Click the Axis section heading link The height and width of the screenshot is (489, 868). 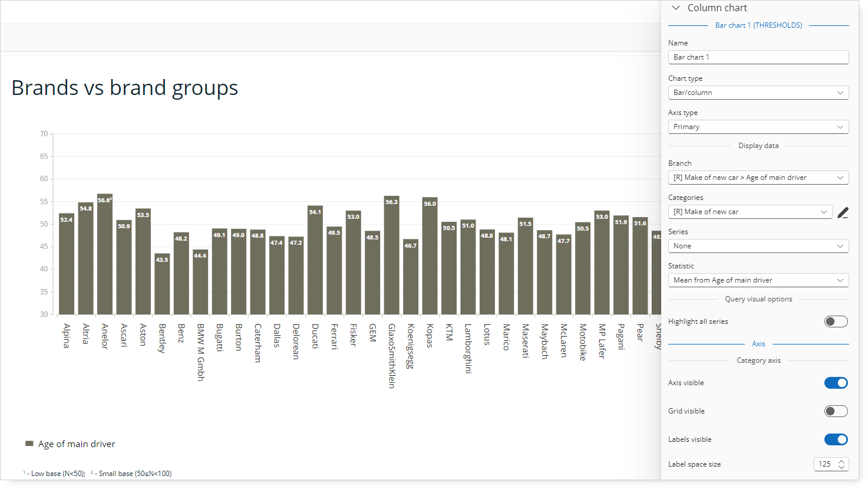click(758, 344)
